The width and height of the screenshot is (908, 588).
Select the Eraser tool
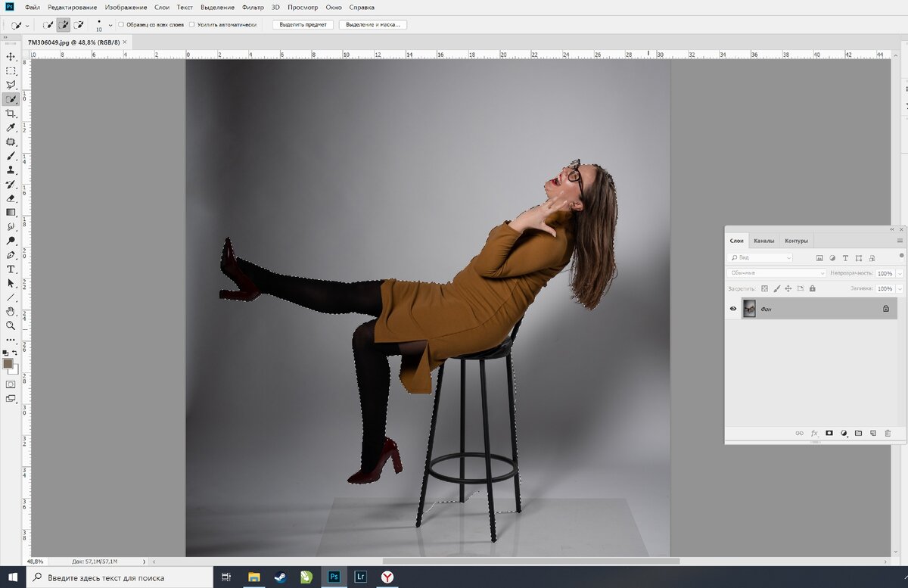tap(11, 198)
